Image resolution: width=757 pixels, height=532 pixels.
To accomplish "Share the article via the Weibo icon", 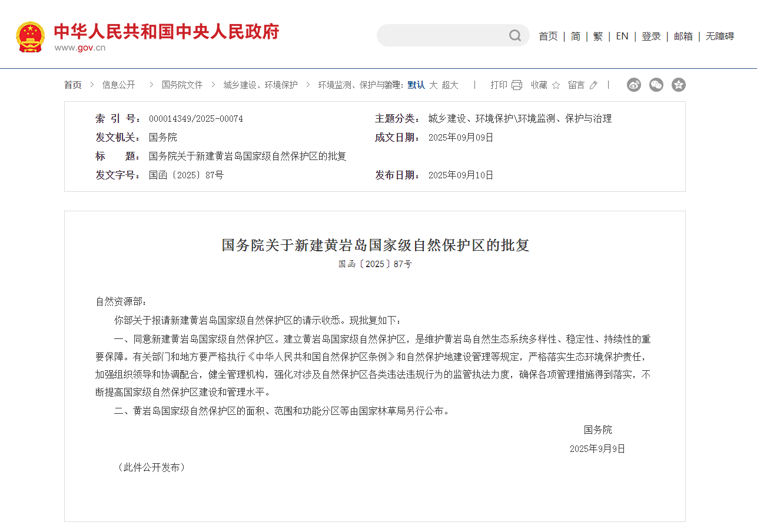I will (633, 85).
